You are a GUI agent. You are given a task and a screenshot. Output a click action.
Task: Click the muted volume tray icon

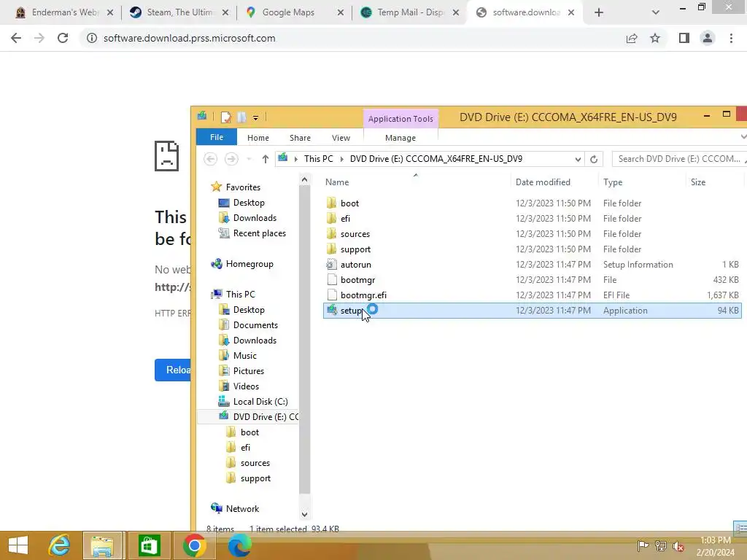tap(678, 546)
